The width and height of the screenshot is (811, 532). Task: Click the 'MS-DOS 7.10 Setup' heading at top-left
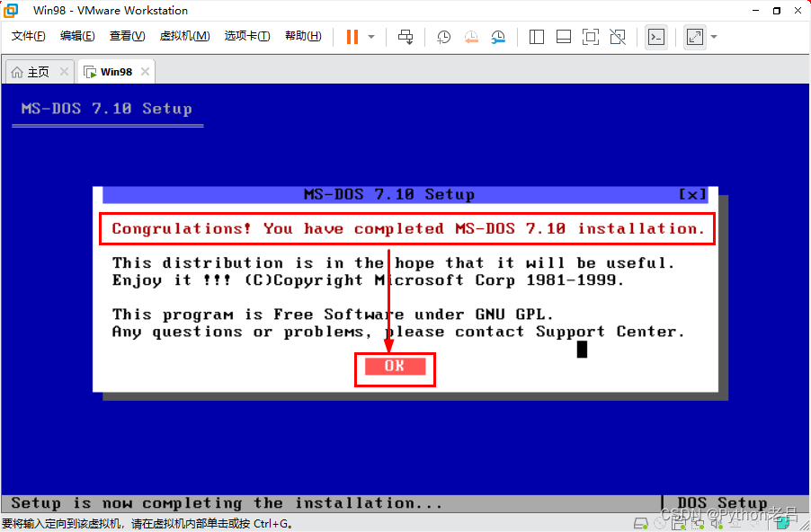107,109
